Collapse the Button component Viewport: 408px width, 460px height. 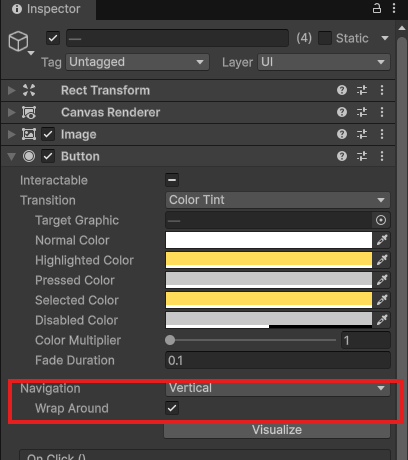tap(12, 156)
